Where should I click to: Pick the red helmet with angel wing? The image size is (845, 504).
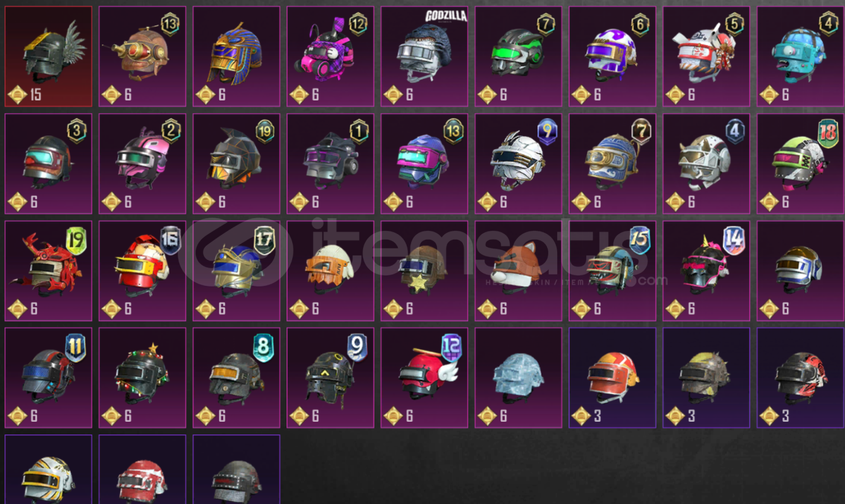[x=424, y=378]
